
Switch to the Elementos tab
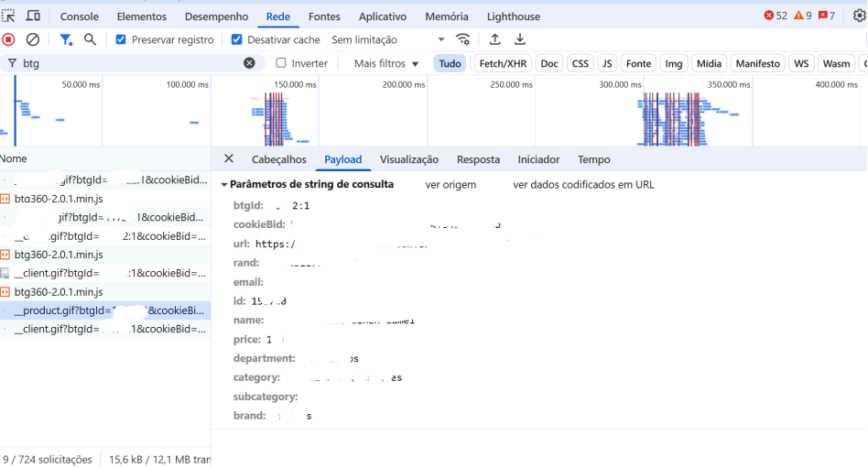[142, 16]
